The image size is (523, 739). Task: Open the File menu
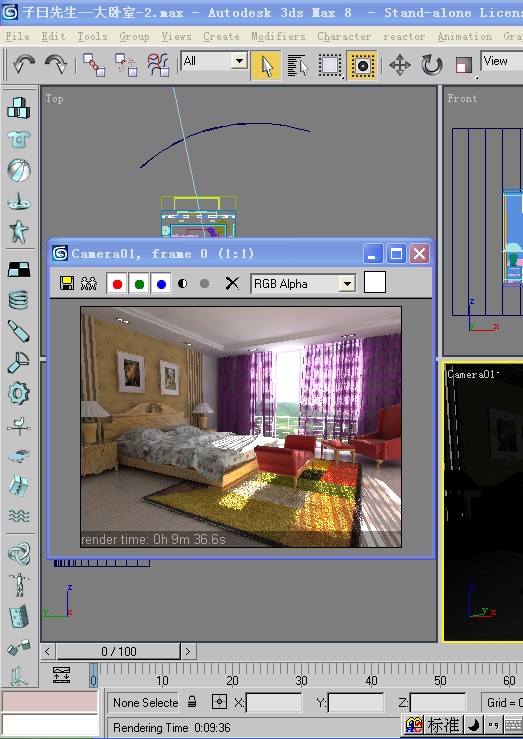[17, 36]
